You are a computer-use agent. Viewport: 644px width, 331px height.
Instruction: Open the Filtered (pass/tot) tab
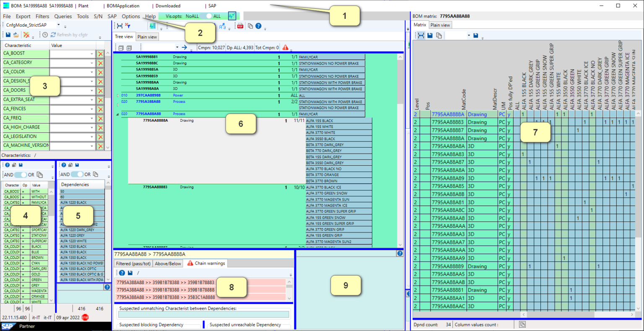(x=133, y=263)
